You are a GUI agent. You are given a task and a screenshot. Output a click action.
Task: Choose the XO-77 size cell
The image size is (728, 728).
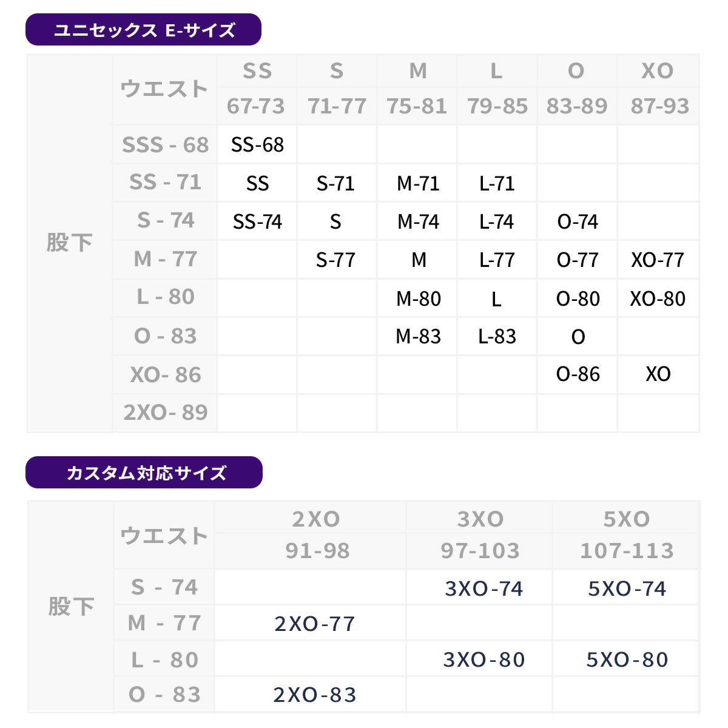tap(658, 260)
